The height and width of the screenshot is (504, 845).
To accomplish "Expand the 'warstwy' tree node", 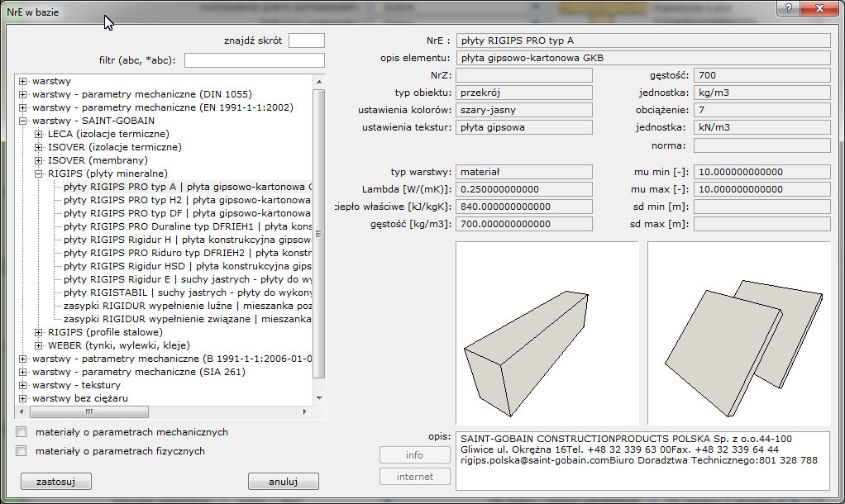I will coord(22,81).
